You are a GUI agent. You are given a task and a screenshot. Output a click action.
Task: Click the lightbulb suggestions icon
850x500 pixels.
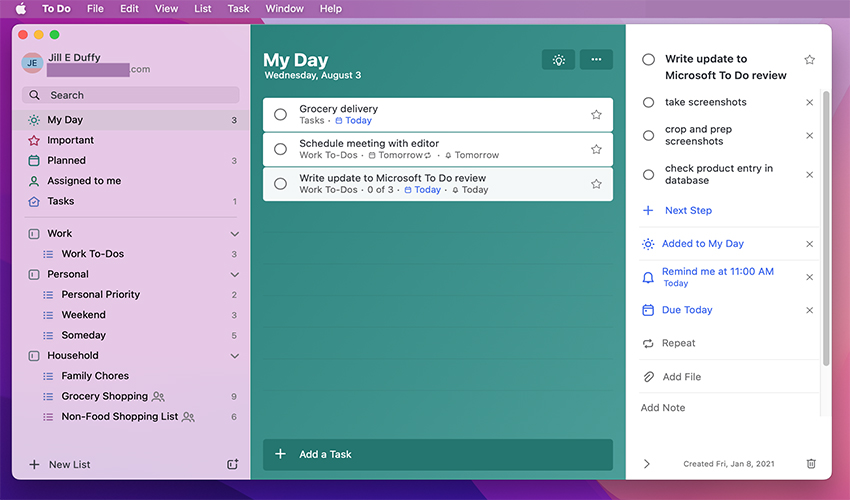[558, 60]
